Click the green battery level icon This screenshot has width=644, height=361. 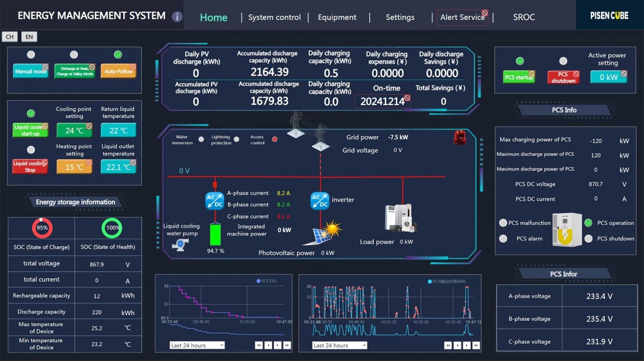215,234
